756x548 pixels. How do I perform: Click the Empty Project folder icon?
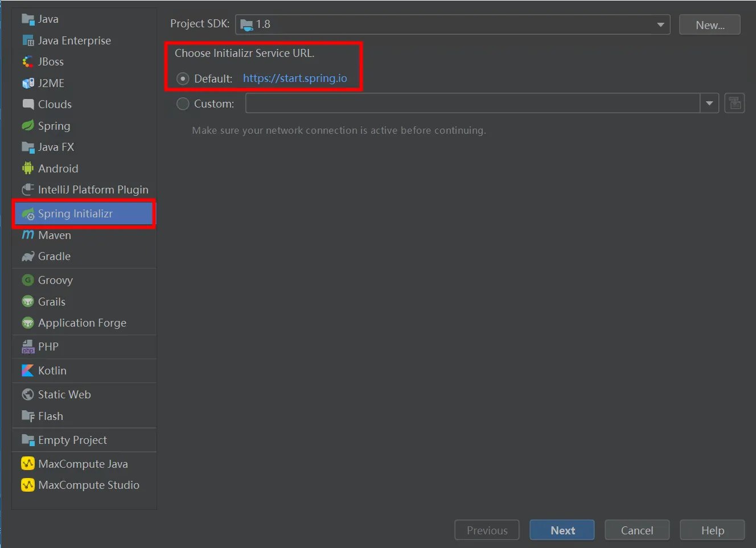click(x=28, y=440)
